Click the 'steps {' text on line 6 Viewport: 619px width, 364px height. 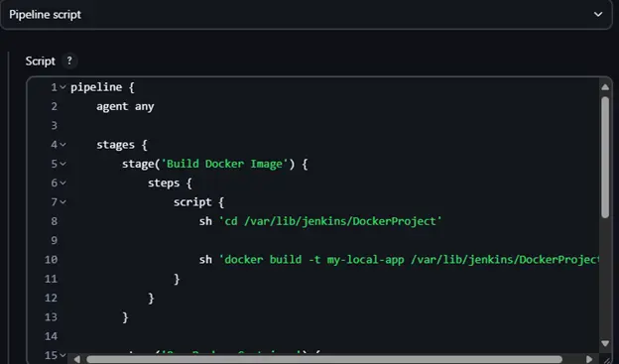(x=170, y=183)
